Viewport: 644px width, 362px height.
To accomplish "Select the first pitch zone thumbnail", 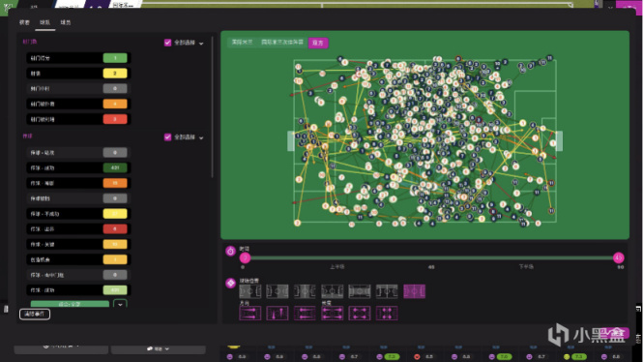I will [249, 291].
